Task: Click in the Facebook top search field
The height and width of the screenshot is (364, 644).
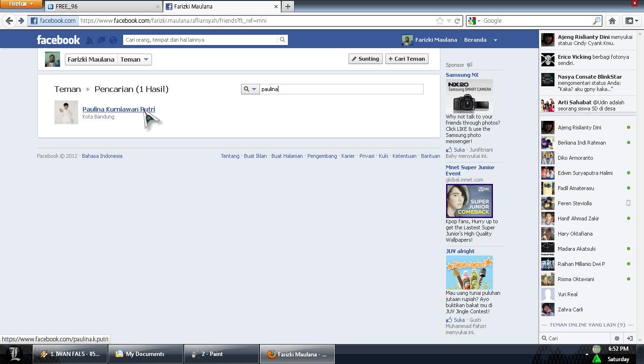Action: click(x=200, y=40)
